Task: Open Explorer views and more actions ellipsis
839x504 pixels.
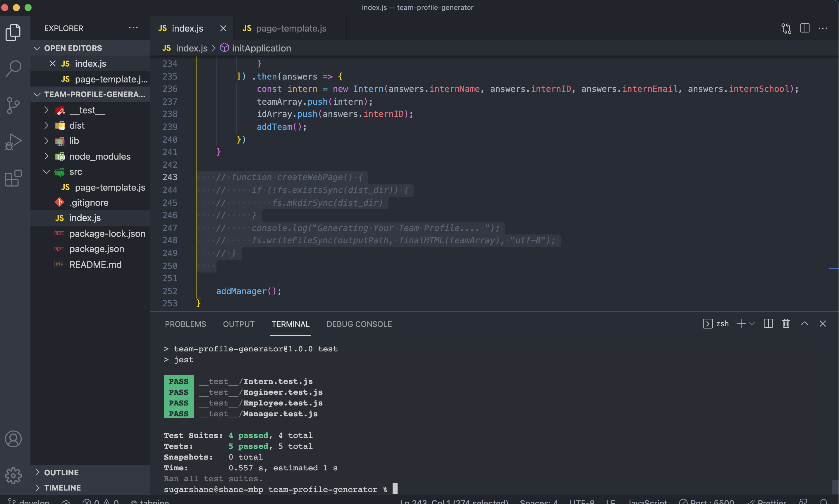Action: (133, 28)
